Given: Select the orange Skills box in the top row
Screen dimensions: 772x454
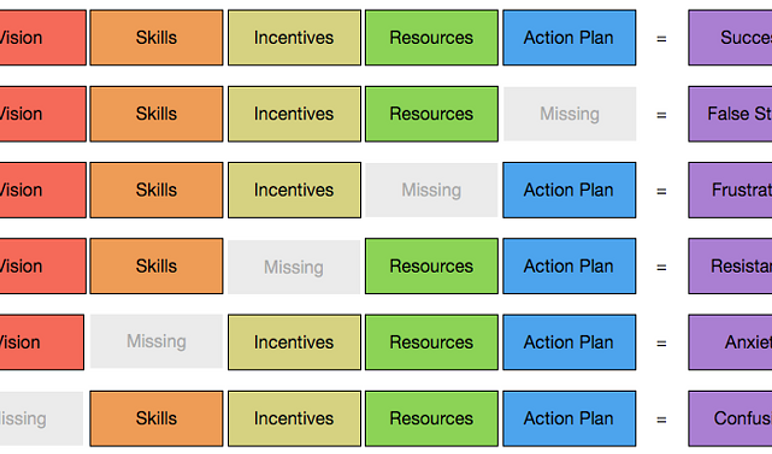Looking at the screenshot, I should pos(157,37).
